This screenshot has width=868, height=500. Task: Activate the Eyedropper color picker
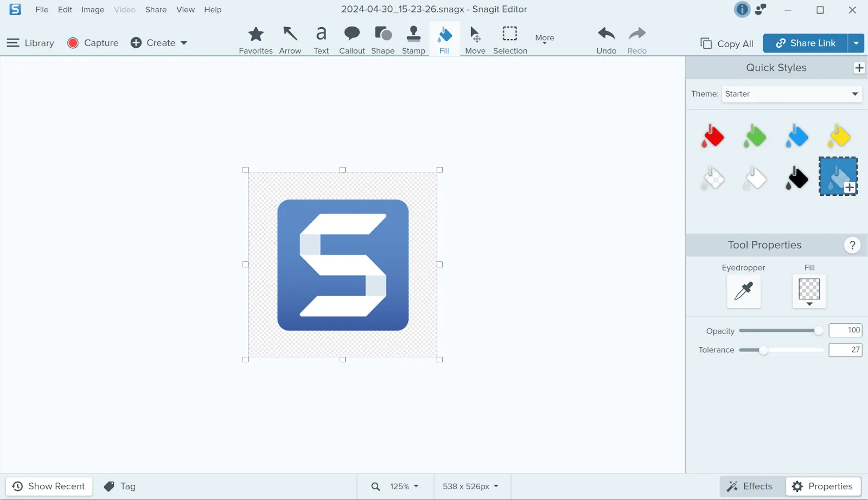[x=744, y=291]
